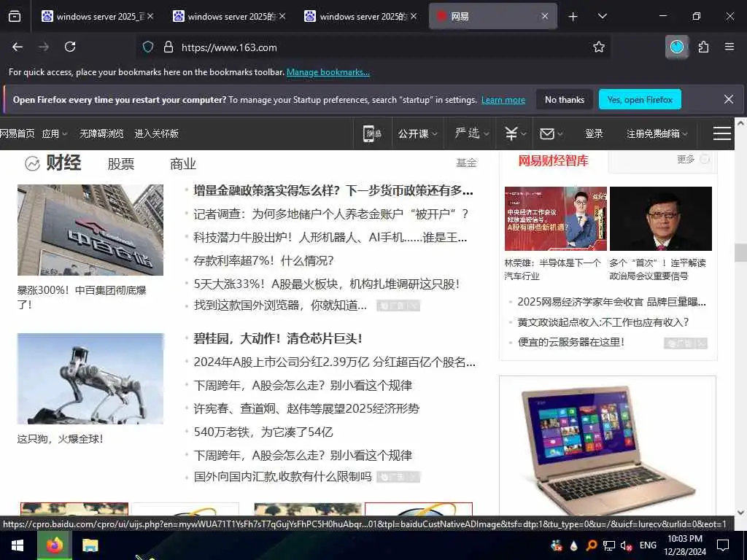Open the action center notification icon
This screenshot has width=747, height=560.
[723, 545]
